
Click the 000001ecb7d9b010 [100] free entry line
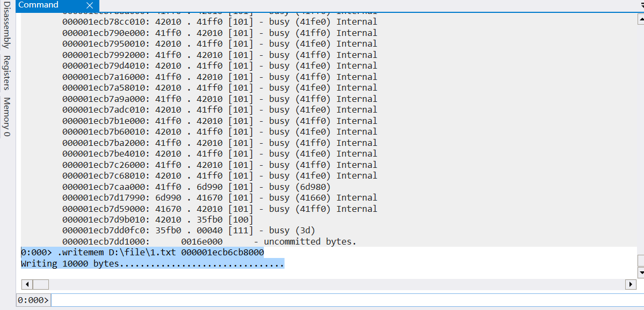coord(158,219)
